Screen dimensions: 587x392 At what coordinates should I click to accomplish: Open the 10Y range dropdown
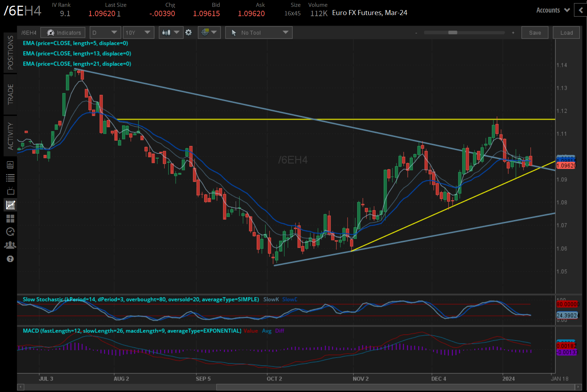coord(138,33)
